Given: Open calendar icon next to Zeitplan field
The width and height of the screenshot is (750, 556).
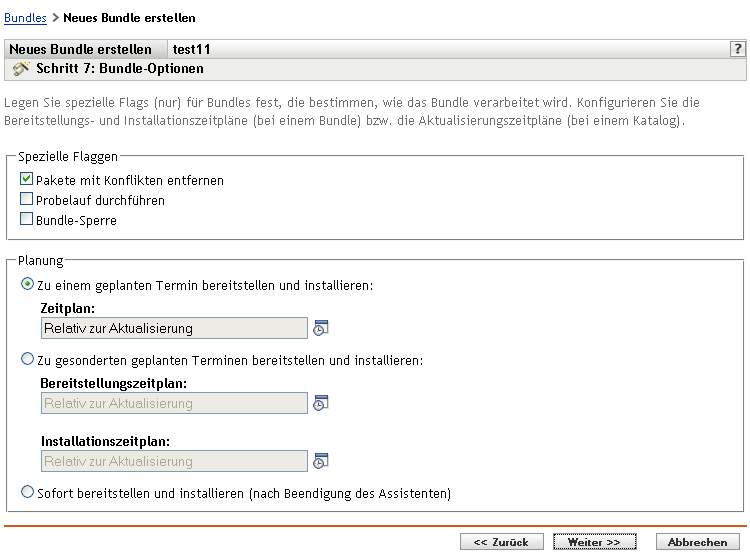Looking at the screenshot, I should pos(321,328).
